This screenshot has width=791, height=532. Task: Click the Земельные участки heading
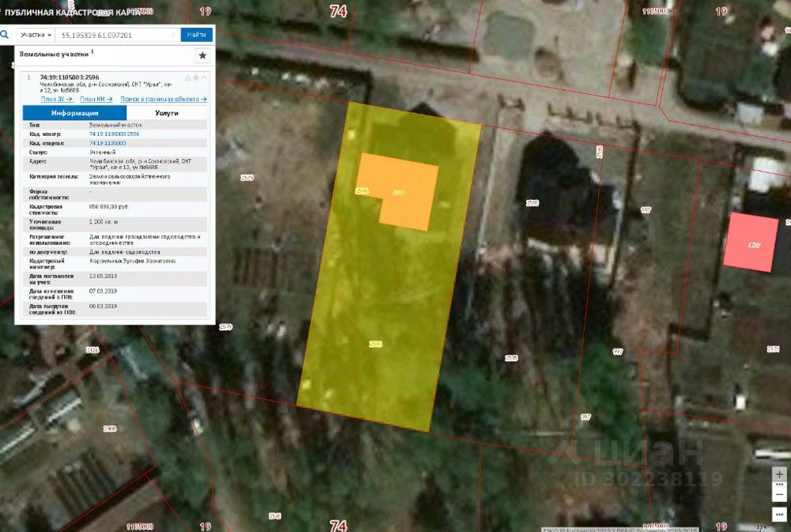pyautogui.click(x=54, y=54)
